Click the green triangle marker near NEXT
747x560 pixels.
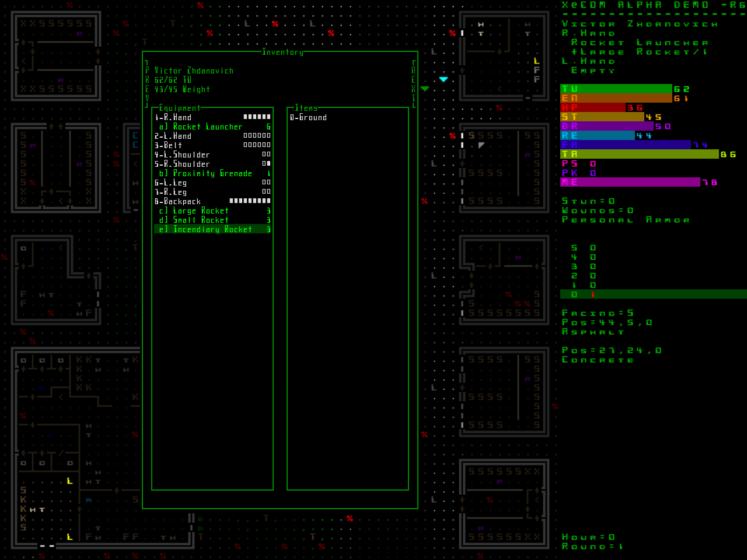point(425,89)
